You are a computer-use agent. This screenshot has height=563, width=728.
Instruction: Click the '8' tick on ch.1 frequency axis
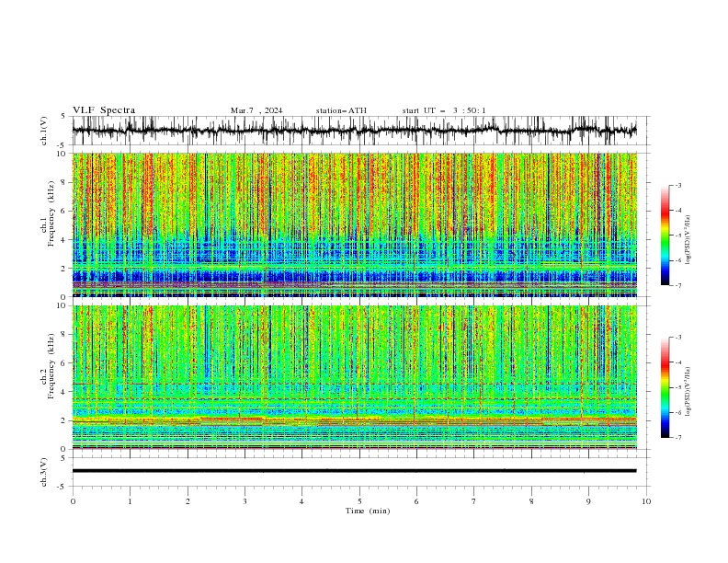coord(65,182)
